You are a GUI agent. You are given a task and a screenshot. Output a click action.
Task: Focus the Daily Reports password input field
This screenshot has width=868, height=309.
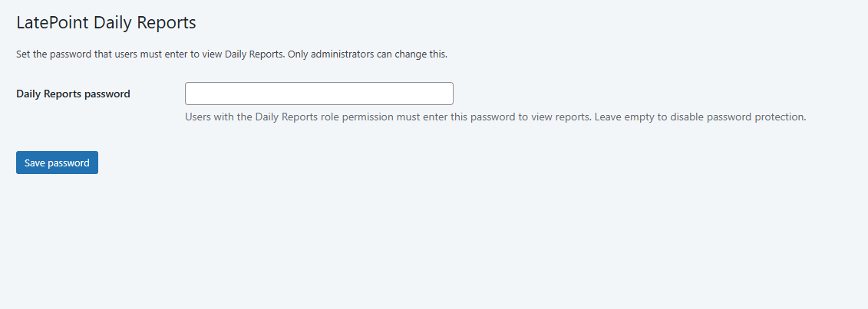(x=318, y=94)
